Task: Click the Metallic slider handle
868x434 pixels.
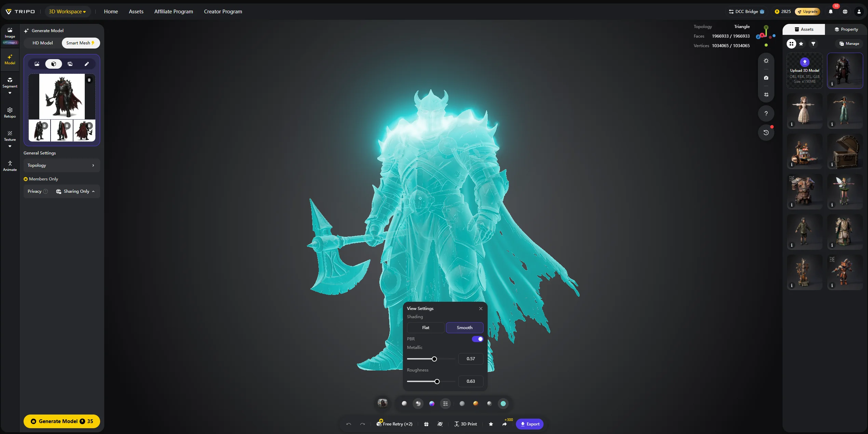Action: (x=434, y=359)
